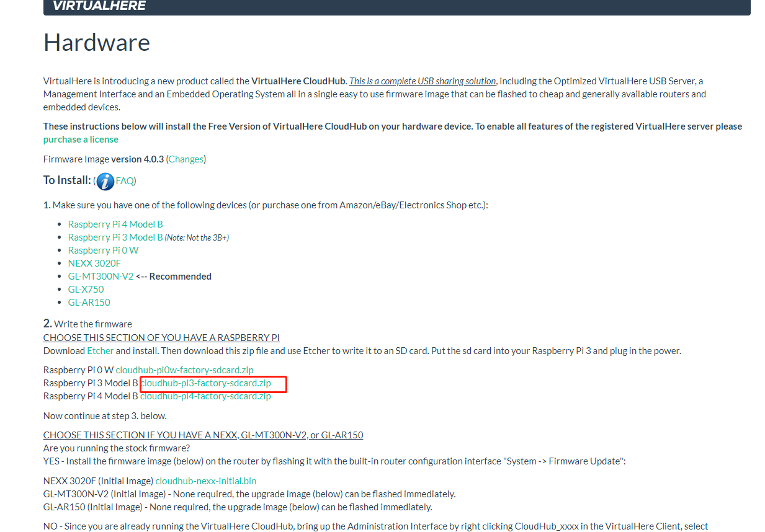
Task: Open the GL-MT300N-V2 device link
Action: [x=101, y=277]
